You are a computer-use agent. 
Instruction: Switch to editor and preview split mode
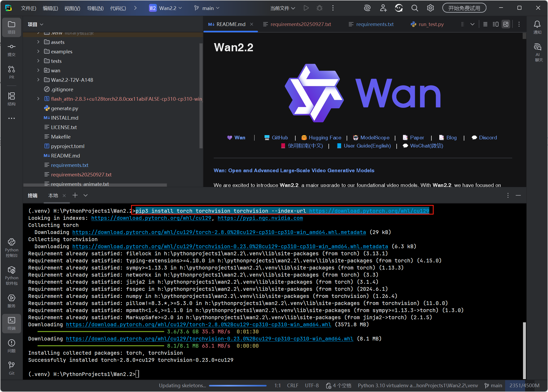click(496, 24)
